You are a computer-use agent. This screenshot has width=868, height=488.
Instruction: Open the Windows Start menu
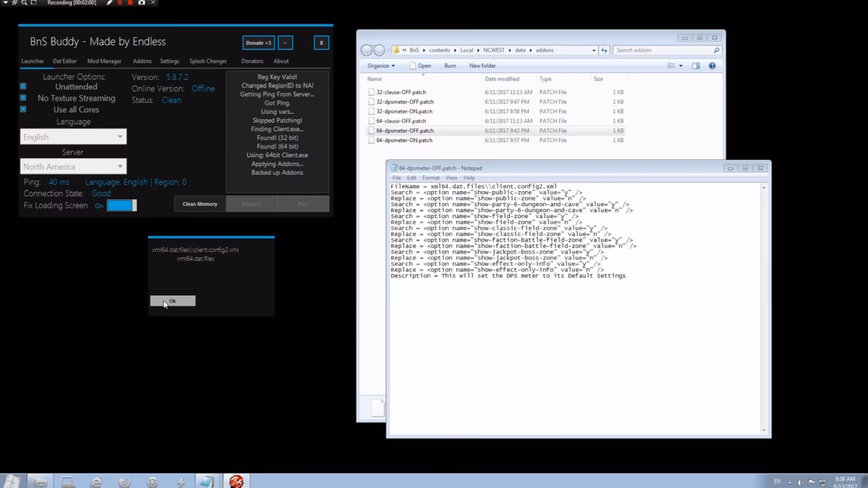pyautogui.click(x=13, y=481)
